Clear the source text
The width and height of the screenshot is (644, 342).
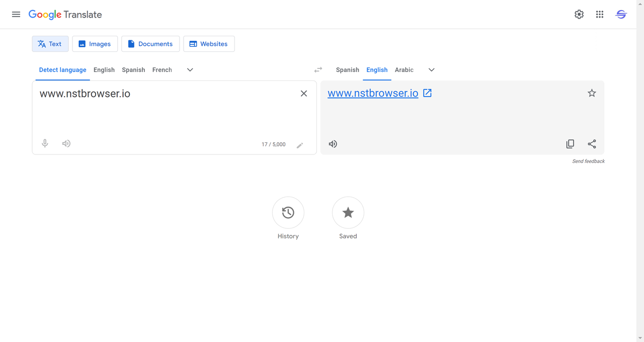304,94
